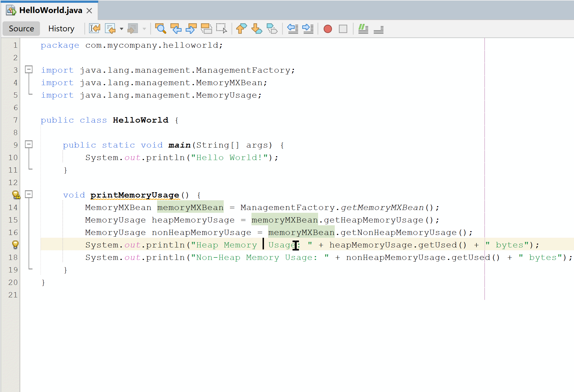574x392 pixels.
Task: Click the Stop debugging square icon
Action: point(344,29)
